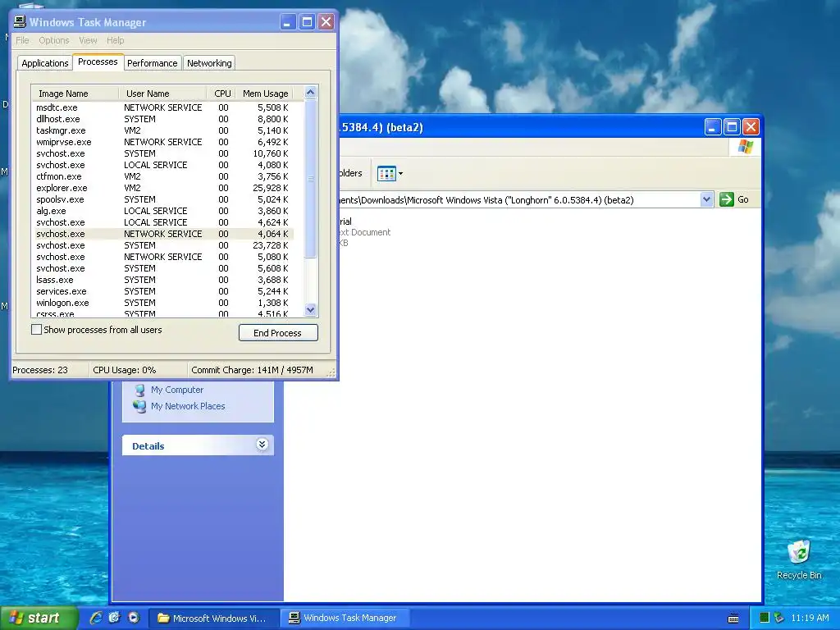Sort by User Name column header

(x=162, y=94)
